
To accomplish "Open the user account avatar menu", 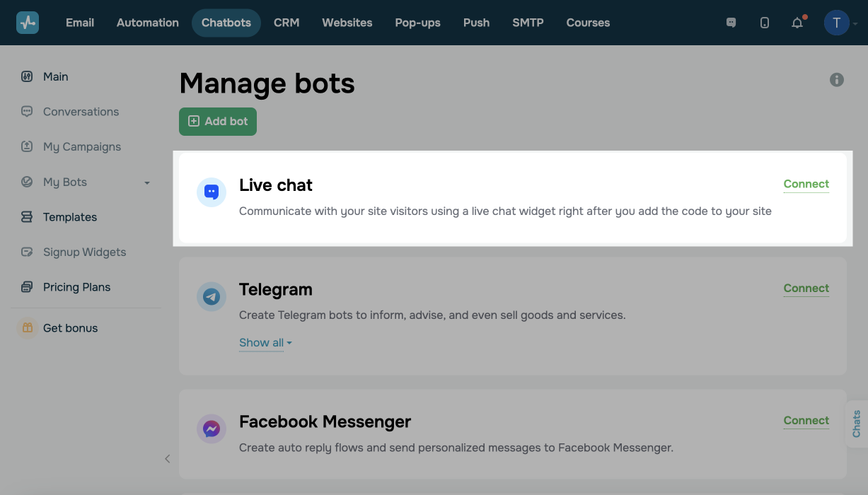I will coord(837,23).
